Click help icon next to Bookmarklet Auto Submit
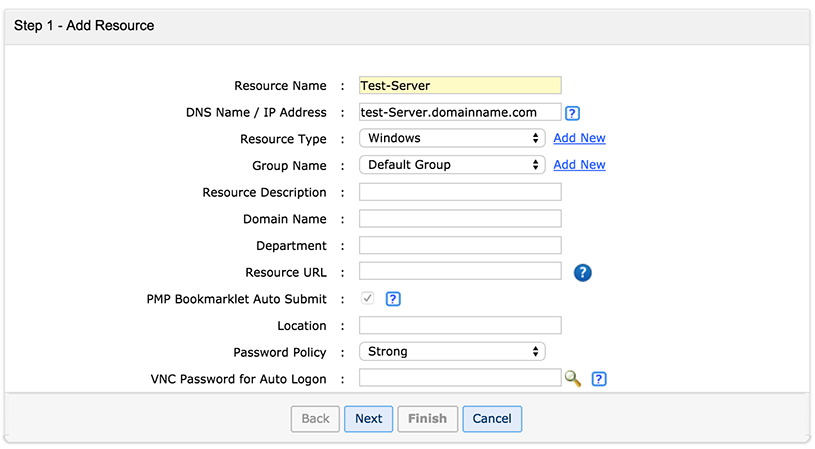 [393, 299]
